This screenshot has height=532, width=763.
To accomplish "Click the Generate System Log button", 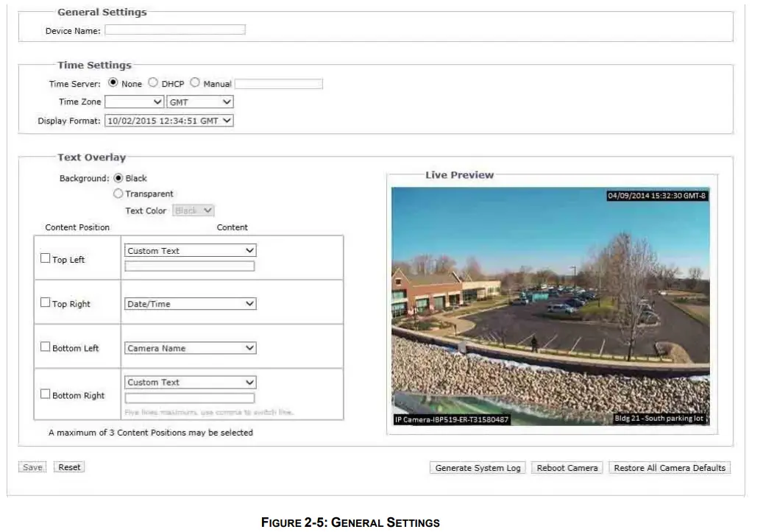I will coord(477,467).
